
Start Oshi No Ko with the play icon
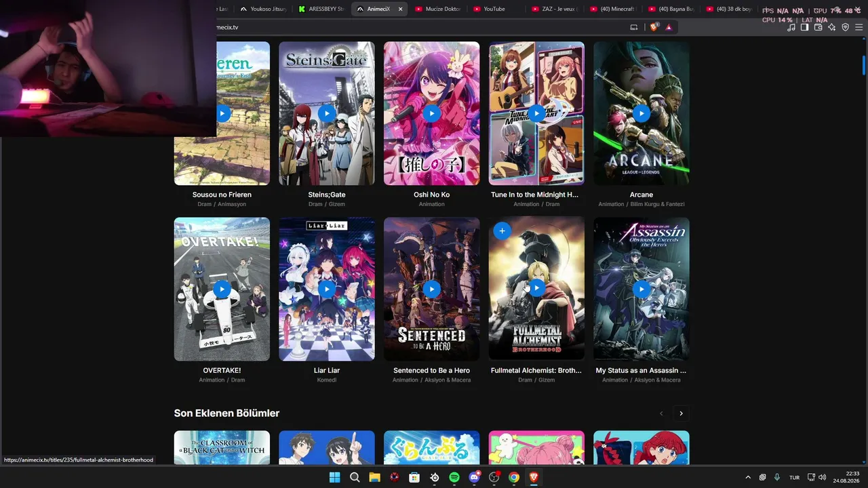(x=431, y=113)
